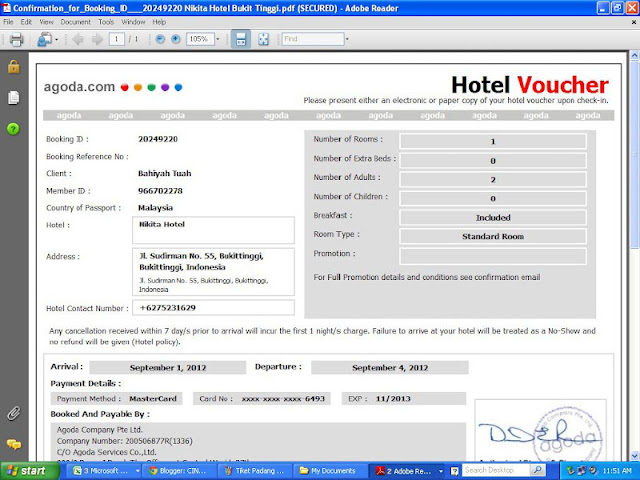Screen dimensions: 640x480
Task: Open the Document menu
Action: [76, 22]
